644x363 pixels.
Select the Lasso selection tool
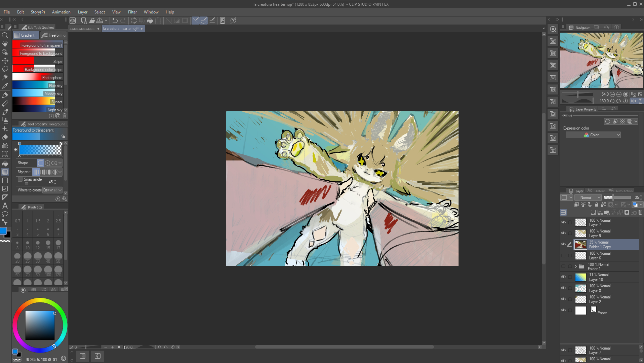coord(5,69)
